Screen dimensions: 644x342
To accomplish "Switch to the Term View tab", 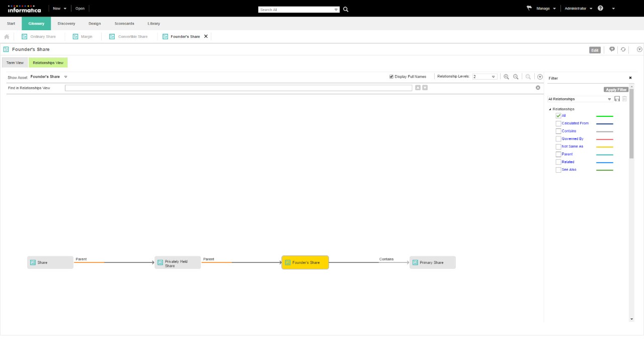I will pos(15,63).
